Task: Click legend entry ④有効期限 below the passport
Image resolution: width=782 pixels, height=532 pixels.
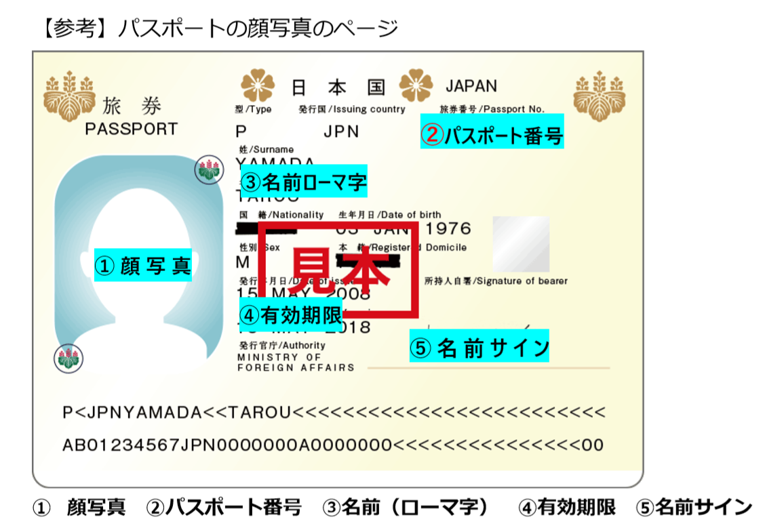Action: [567, 507]
